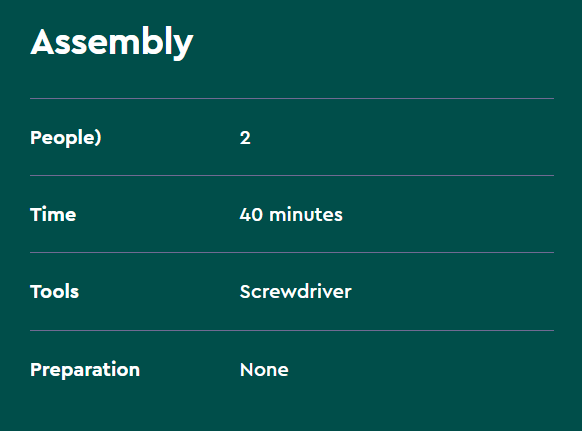This screenshot has height=431, width=582.
Task: Click the divider between Time and Tools
Action: coord(292,252)
